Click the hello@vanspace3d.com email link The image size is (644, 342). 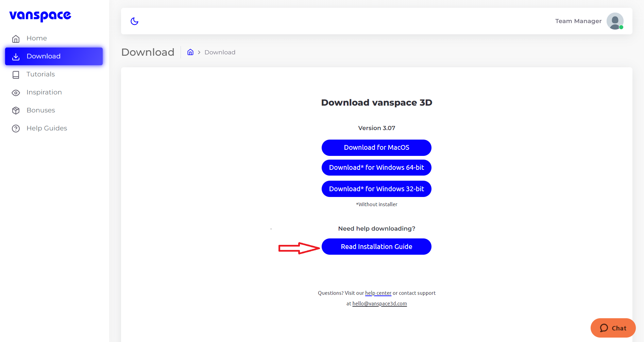(379, 304)
